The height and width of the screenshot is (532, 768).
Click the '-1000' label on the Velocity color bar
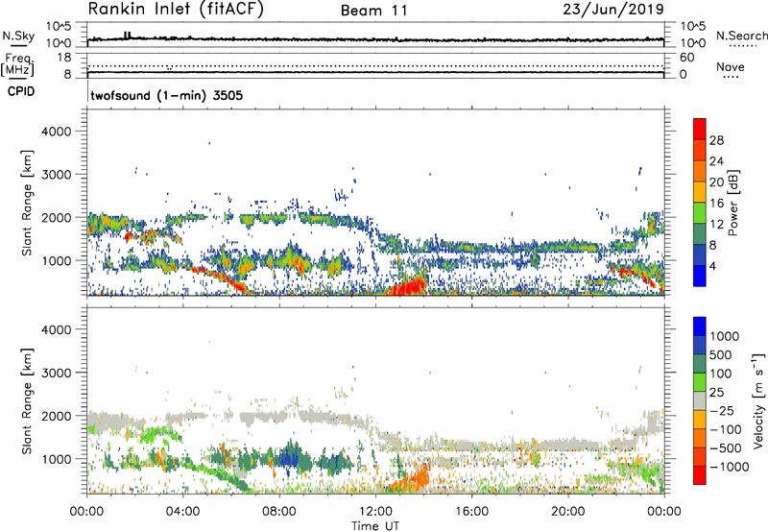(728, 467)
